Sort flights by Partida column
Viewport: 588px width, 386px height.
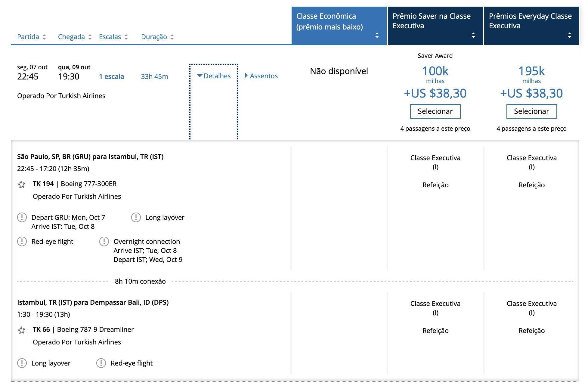pyautogui.click(x=32, y=37)
